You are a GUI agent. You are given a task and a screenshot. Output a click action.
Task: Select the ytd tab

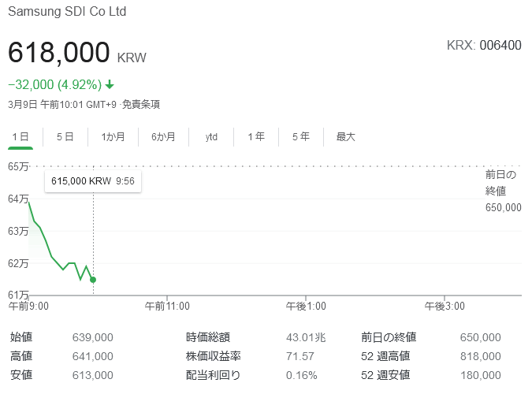pyautogui.click(x=211, y=137)
